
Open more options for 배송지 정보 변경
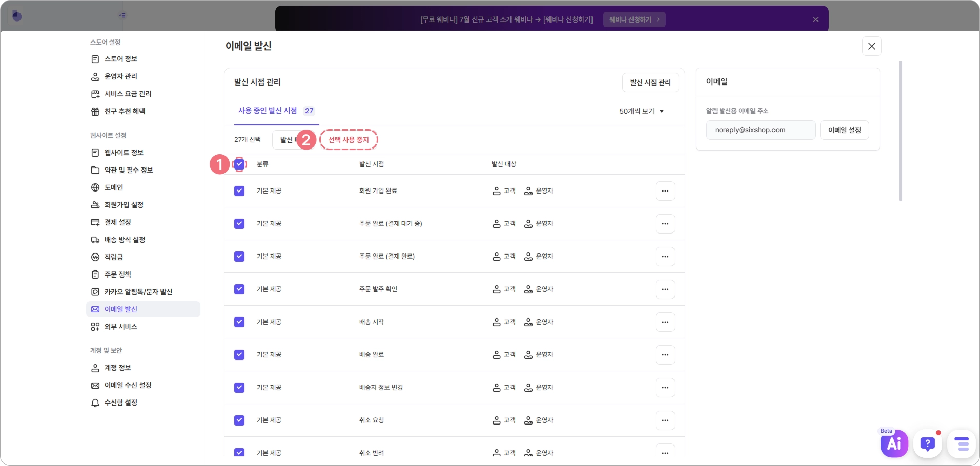click(x=665, y=388)
